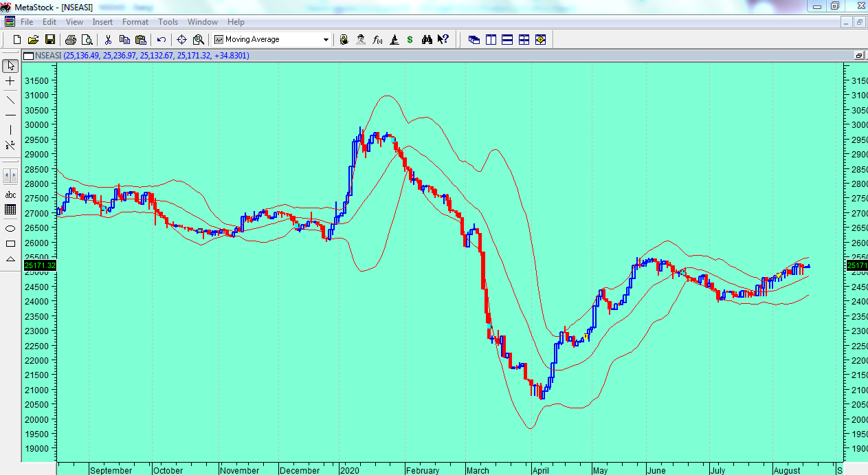Click the September label on date axis
This screenshot has width=868, height=475.
[x=111, y=470]
